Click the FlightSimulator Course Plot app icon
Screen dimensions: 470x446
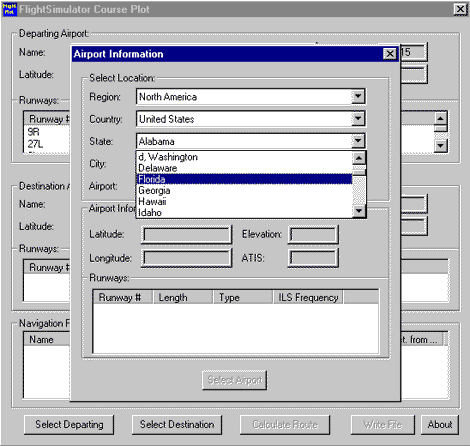(x=9, y=9)
